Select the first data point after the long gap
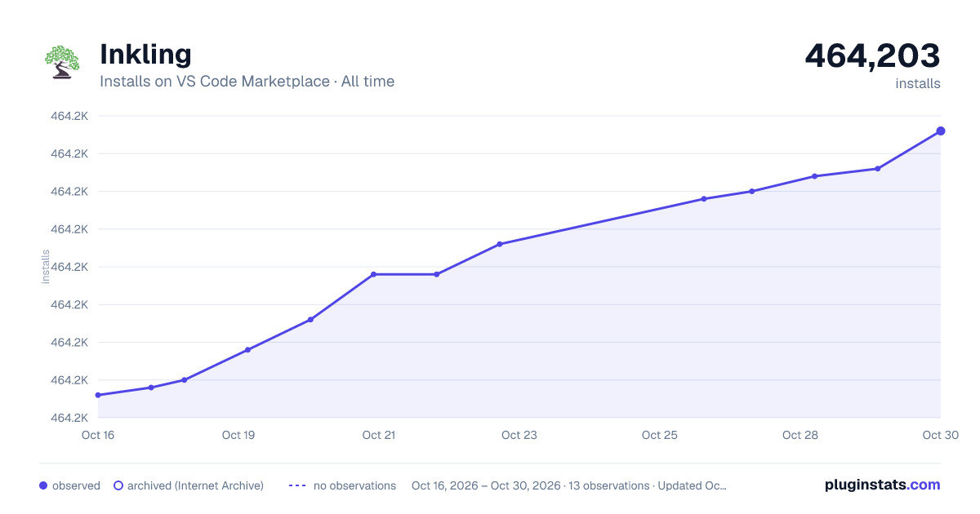Screen dimensions: 980x514 point(704,199)
